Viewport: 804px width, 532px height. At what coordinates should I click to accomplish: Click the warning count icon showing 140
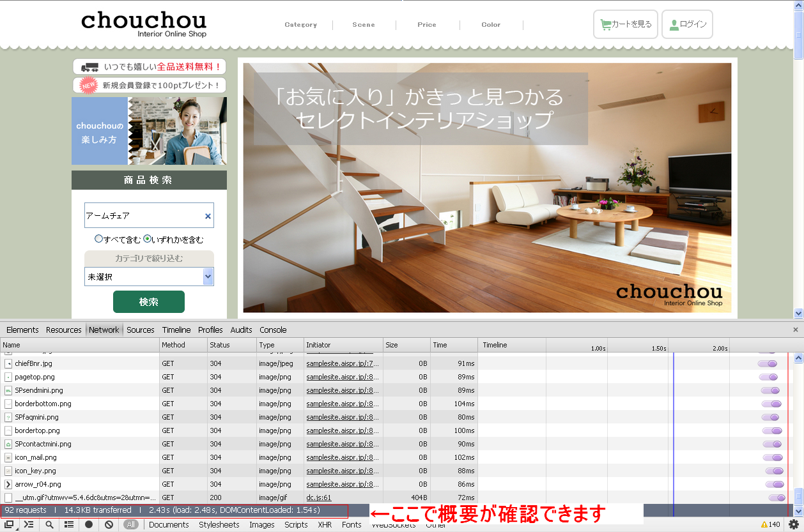click(x=769, y=524)
